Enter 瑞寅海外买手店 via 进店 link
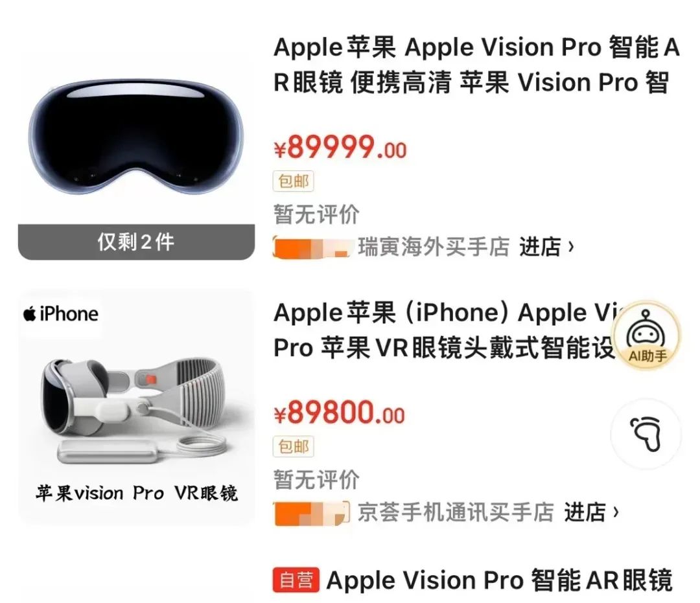The image size is (700, 603). coord(546,247)
